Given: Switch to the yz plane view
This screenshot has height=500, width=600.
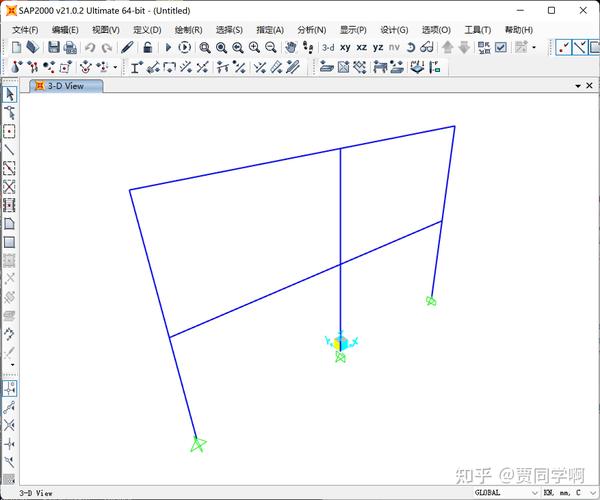Looking at the screenshot, I should pyautogui.click(x=378, y=47).
